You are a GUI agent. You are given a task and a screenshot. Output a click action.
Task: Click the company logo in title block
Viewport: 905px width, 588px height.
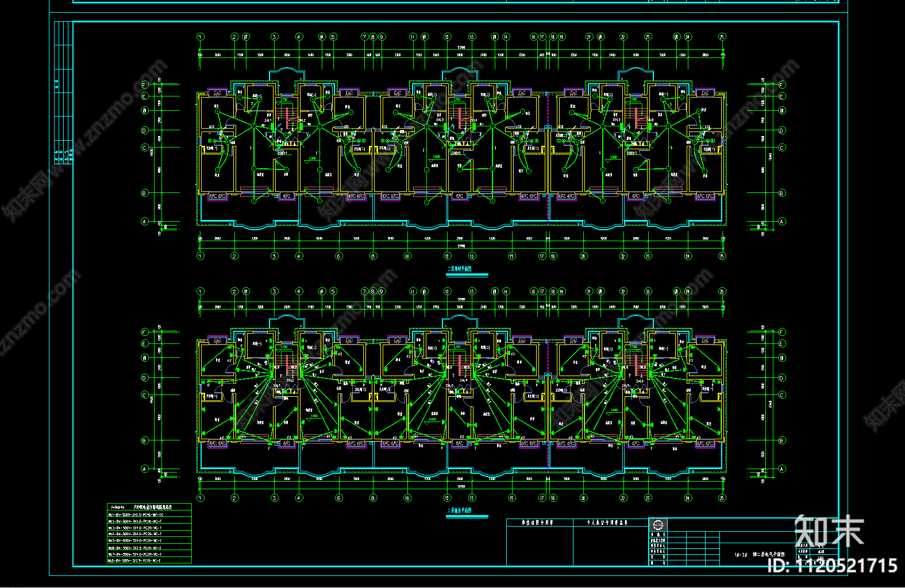tap(658, 525)
